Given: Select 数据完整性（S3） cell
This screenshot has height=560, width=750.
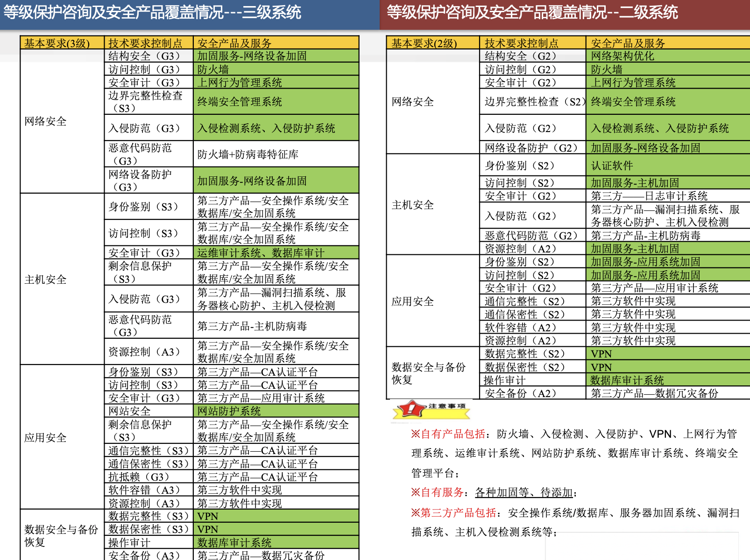Looking at the screenshot, I should pos(149,516).
